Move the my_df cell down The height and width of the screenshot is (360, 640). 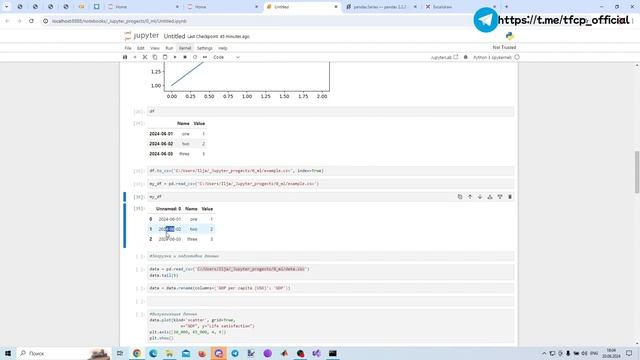coord(480,197)
